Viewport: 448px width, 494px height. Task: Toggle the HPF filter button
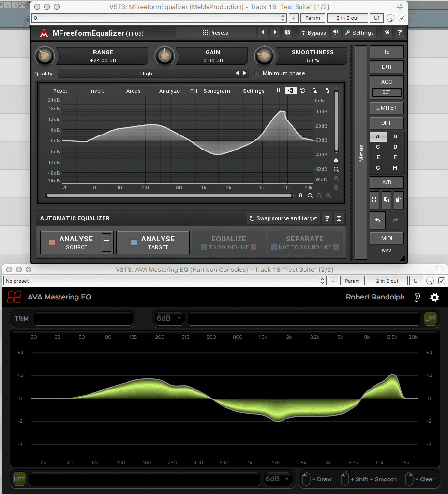pyautogui.click(x=19, y=479)
